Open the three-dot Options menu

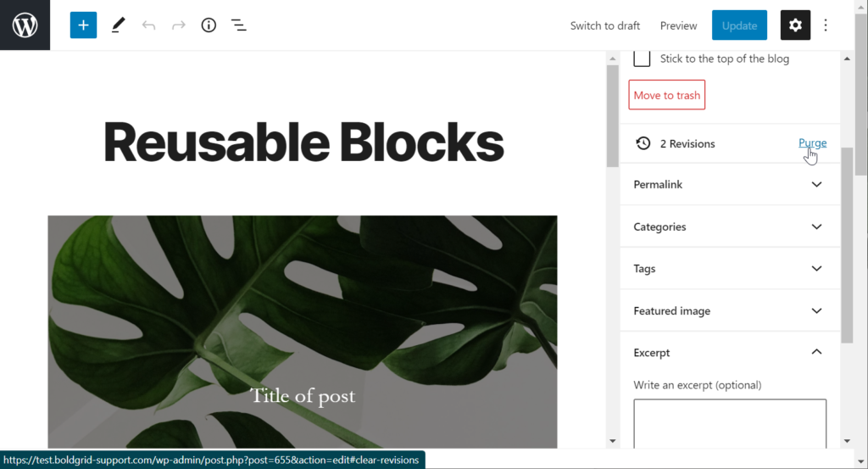(826, 25)
